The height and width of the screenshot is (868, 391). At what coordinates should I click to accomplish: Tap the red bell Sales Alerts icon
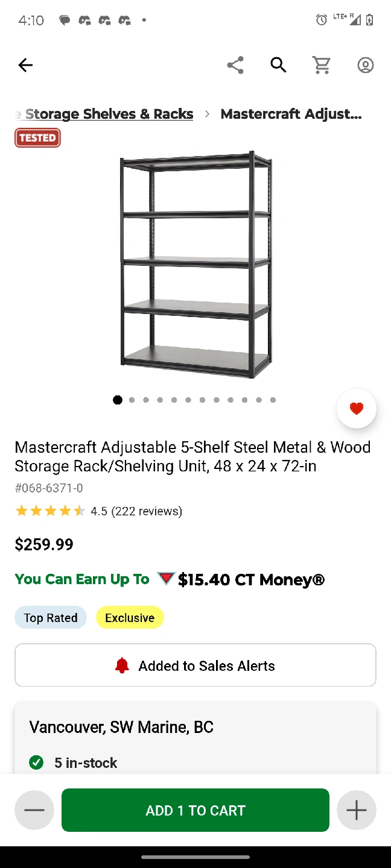[x=122, y=665]
